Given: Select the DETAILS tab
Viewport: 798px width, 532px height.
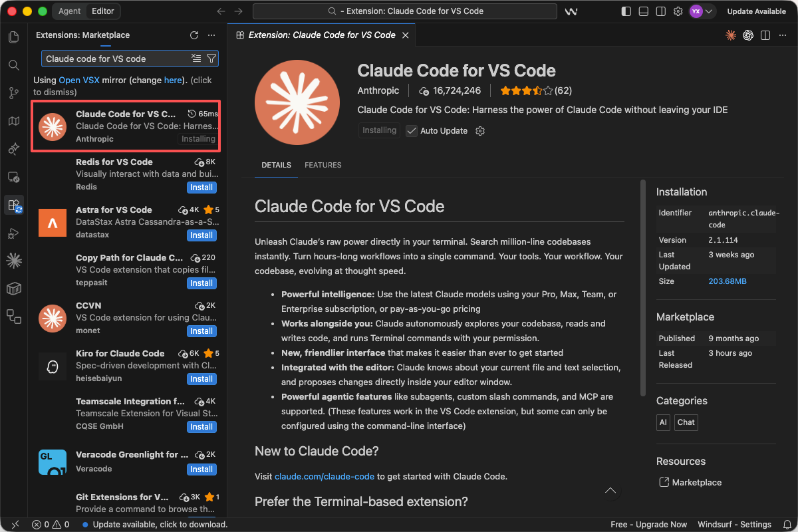Looking at the screenshot, I should 276,165.
